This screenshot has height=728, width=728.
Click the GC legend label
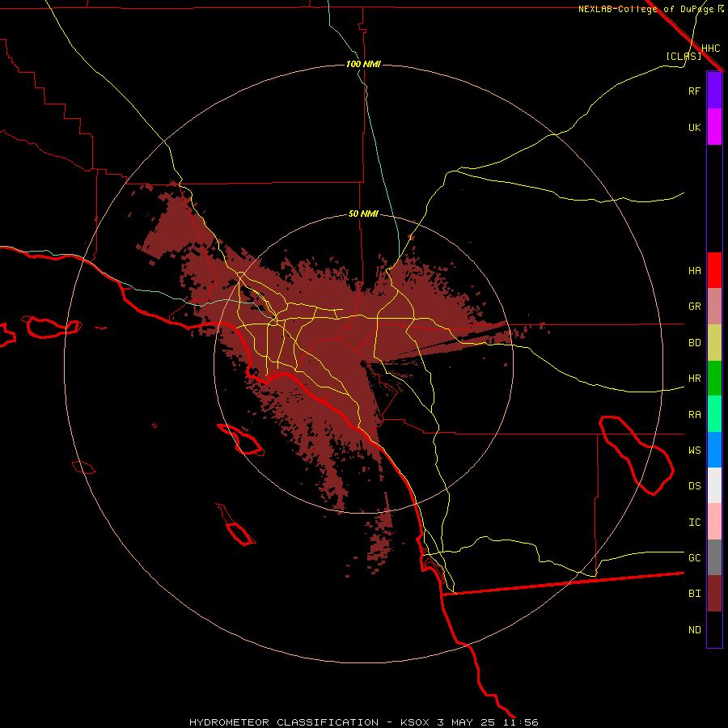(x=694, y=558)
